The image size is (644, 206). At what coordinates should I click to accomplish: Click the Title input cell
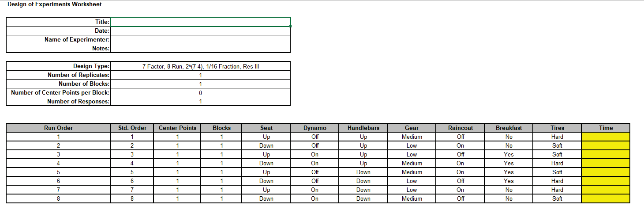pos(200,22)
